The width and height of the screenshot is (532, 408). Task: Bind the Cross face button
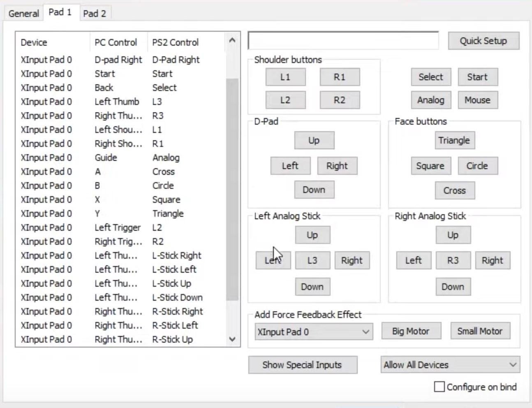pyautogui.click(x=454, y=190)
